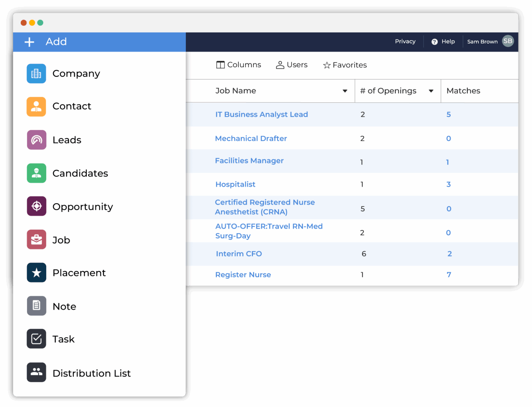This screenshot has height=407, width=532.
Task: Click the Columns button label
Action: [x=244, y=65]
